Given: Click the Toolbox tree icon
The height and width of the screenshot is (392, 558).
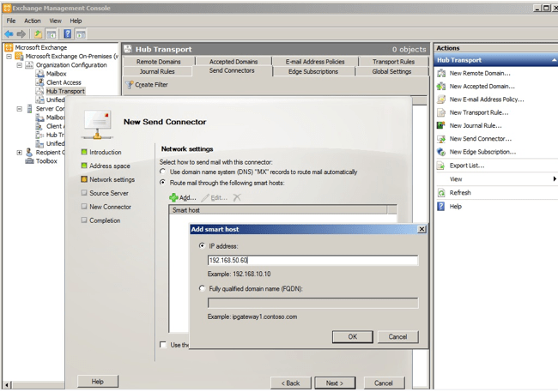Looking at the screenshot, I should (29, 160).
